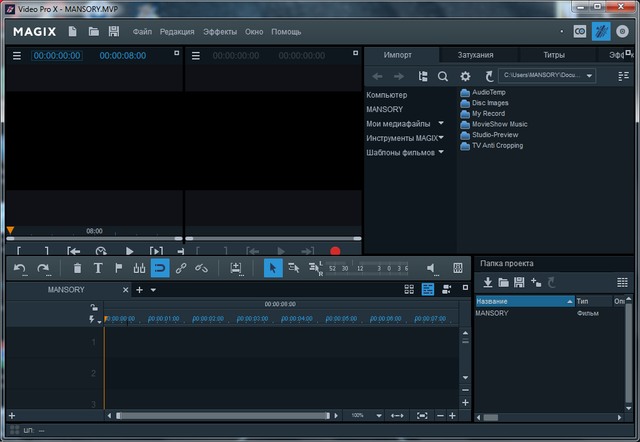Open the Studio-Preview folder
Image resolution: width=640 pixels, height=442 pixels.
pyautogui.click(x=489, y=135)
